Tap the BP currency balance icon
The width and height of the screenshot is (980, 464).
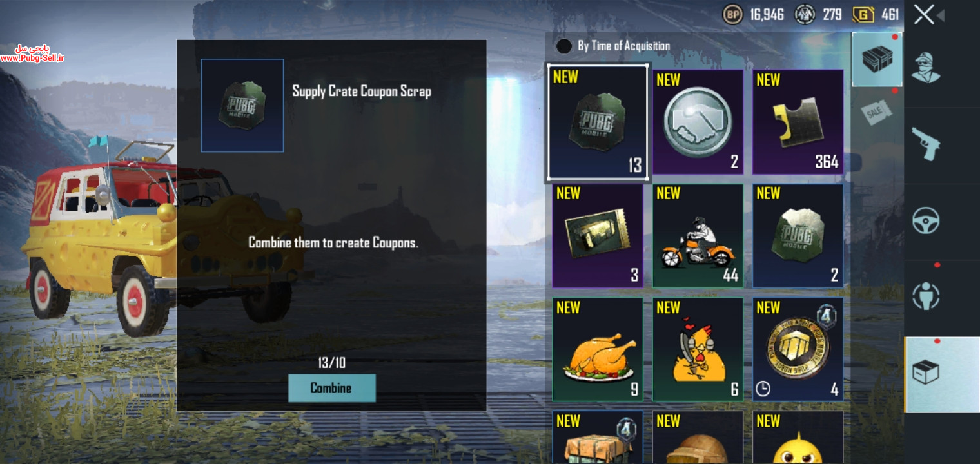point(732,14)
